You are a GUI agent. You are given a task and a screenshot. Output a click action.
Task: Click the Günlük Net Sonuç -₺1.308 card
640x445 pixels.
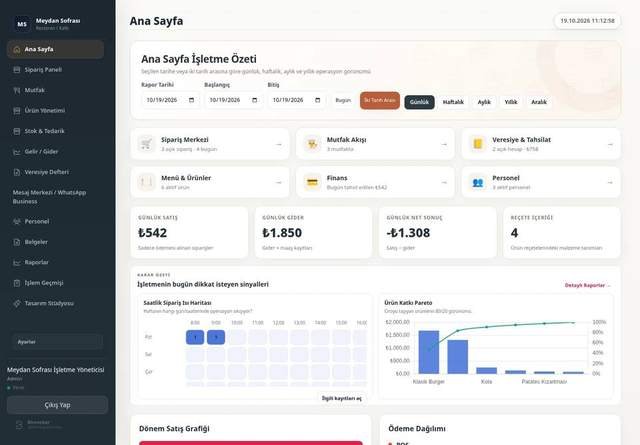point(438,233)
